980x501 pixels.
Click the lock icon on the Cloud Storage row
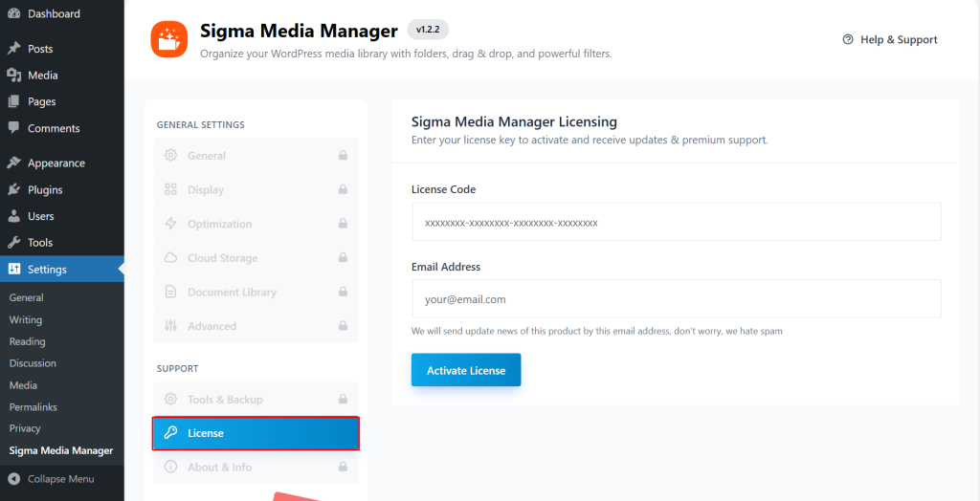pos(343,257)
